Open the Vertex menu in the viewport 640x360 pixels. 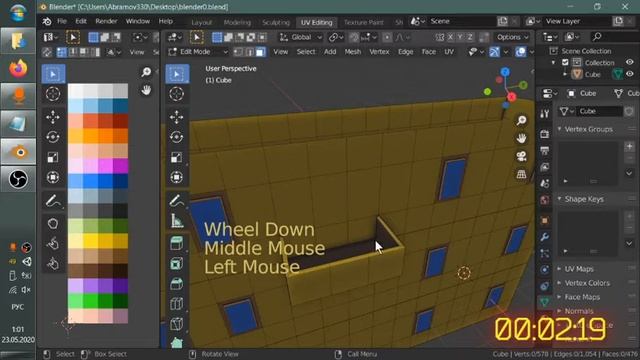pos(379,52)
